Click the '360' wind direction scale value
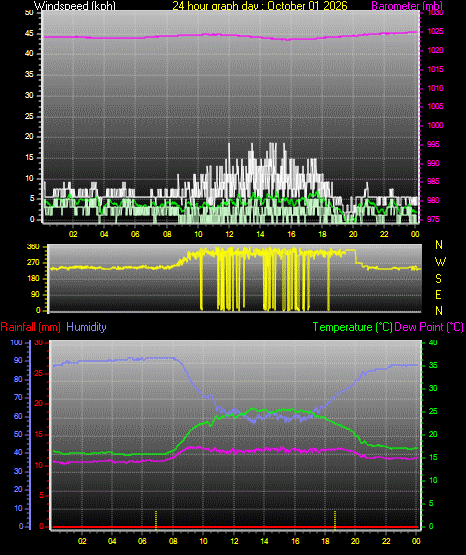 [34, 247]
